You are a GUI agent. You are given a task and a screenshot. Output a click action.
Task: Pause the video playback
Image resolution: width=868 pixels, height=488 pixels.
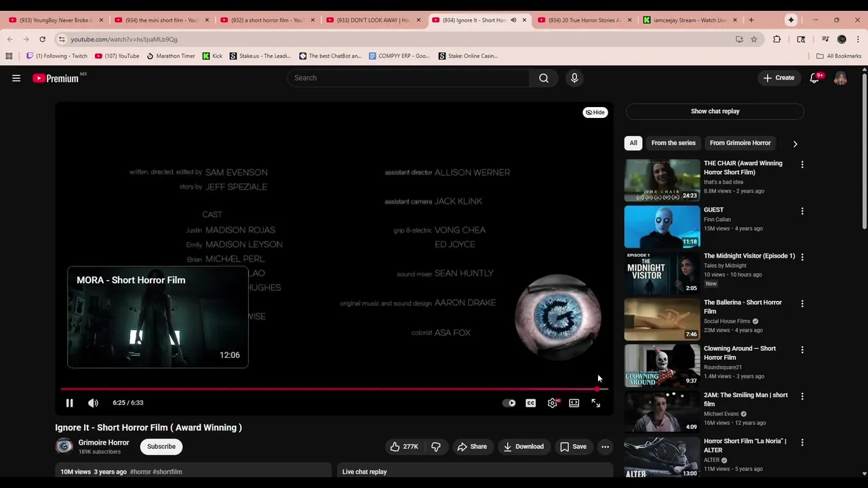click(69, 403)
